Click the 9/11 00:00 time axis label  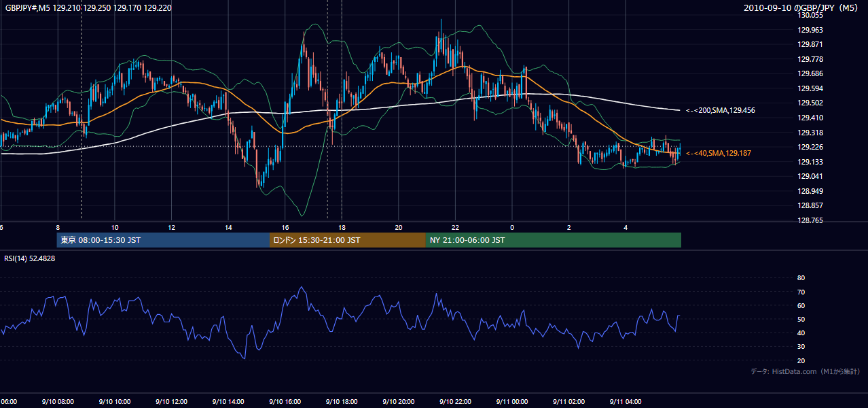coord(512,402)
